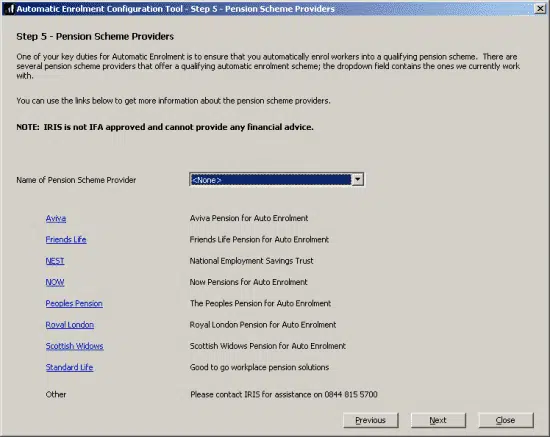Image resolution: width=550 pixels, height=437 pixels.
Task: Select the <None> provider field
Action: [270, 180]
